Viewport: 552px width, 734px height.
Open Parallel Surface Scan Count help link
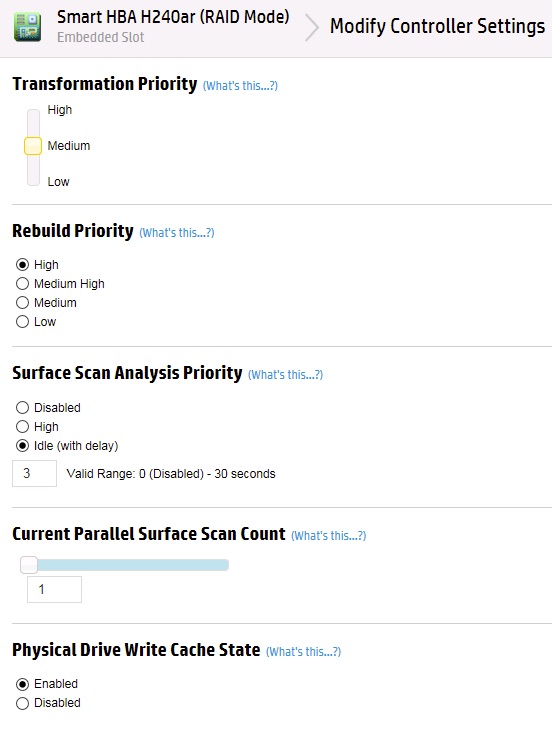329,536
